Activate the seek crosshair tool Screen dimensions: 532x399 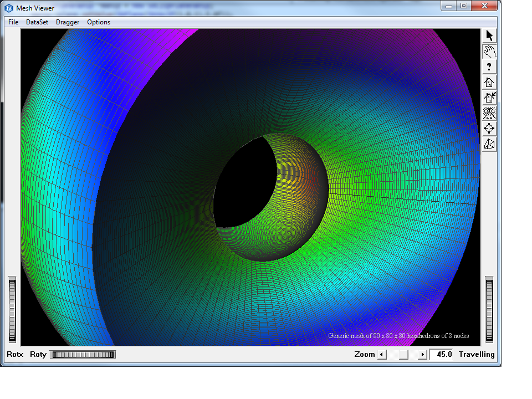[489, 129]
